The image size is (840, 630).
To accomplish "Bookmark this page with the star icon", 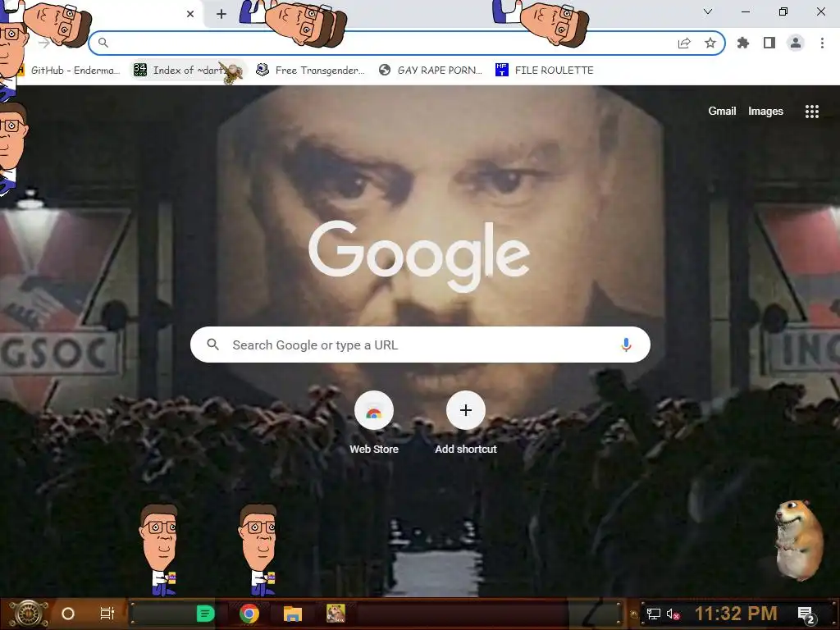I will pyautogui.click(x=710, y=43).
